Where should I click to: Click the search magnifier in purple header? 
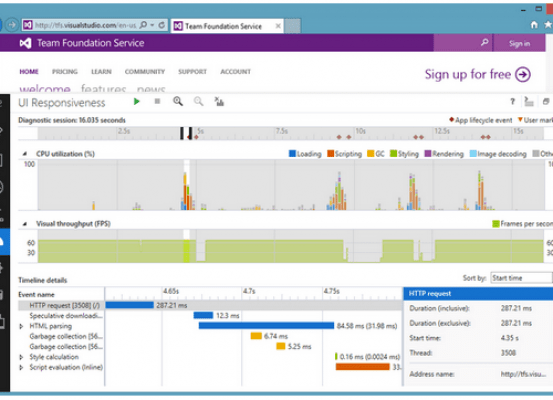pyautogui.click(x=485, y=43)
